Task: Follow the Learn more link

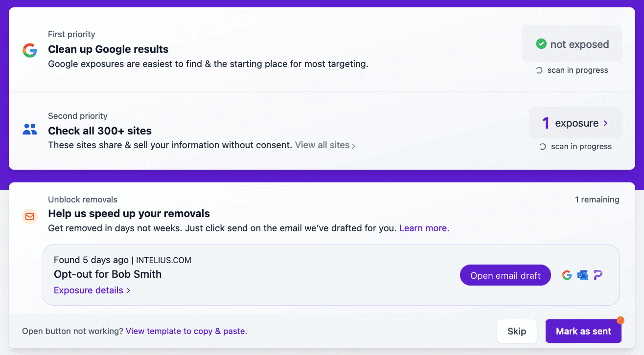Action: coord(424,228)
